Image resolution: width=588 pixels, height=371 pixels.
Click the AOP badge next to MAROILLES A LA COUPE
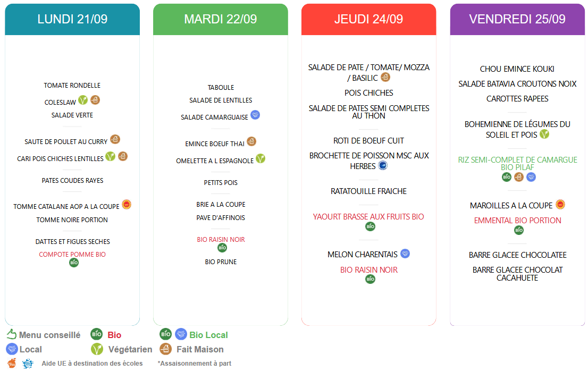point(560,205)
